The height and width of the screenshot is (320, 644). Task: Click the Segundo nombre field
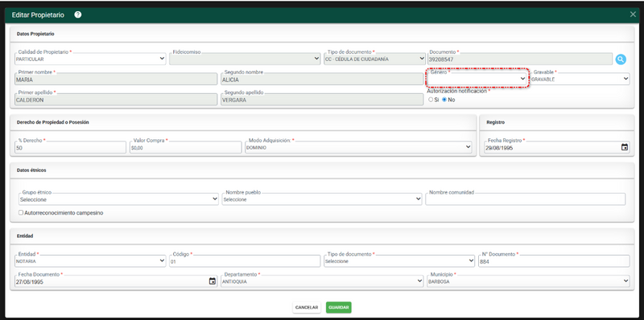tap(322, 79)
